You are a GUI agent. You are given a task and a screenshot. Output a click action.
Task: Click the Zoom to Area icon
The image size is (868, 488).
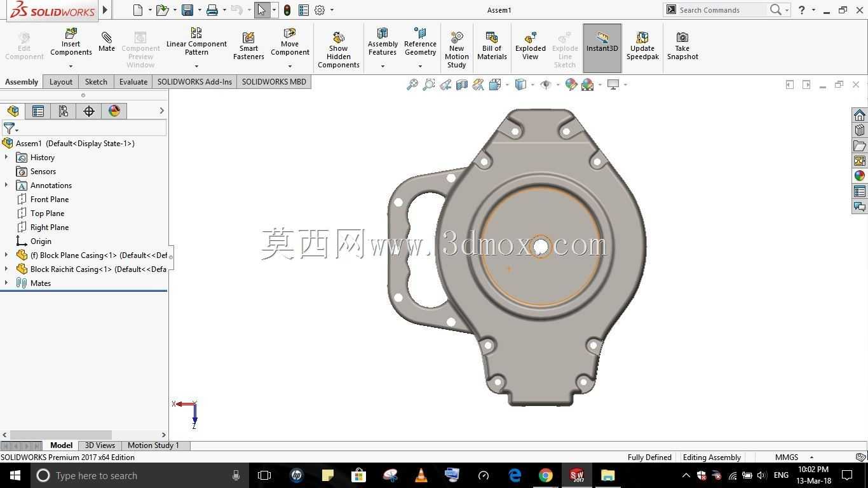(429, 85)
